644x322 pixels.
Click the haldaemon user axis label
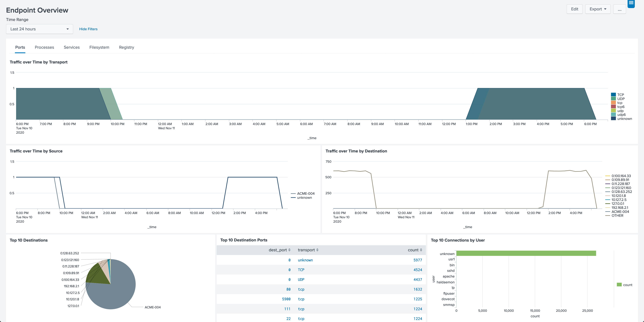[x=445, y=282]
